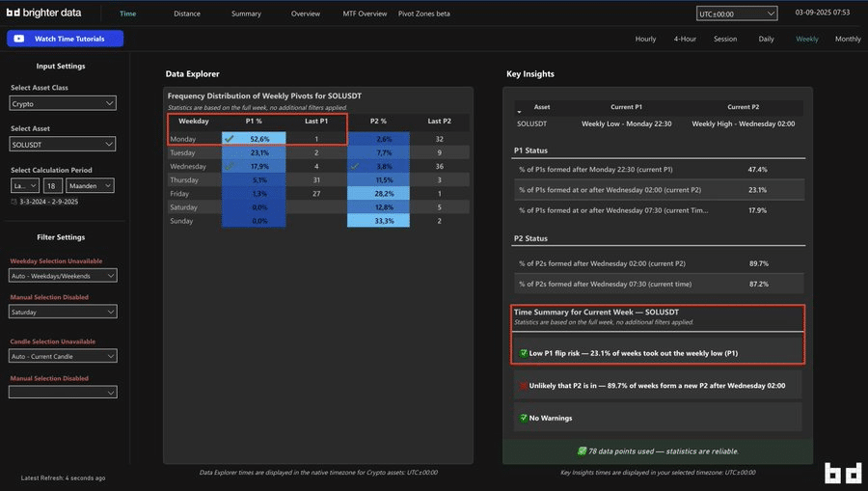Image resolution: width=868 pixels, height=491 pixels.
Task: Click the green check icon for Low P1 flip risk
Action: click(524, 353)
